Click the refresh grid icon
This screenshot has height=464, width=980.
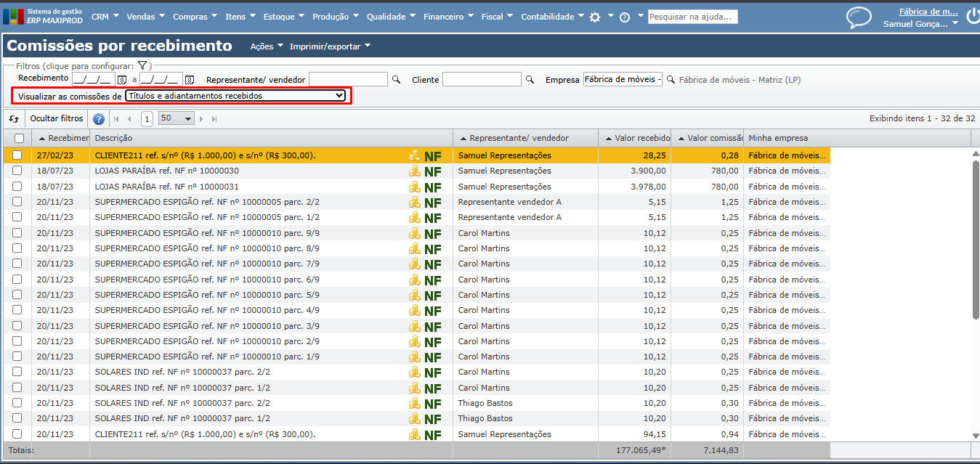click(x=14, y=118)
